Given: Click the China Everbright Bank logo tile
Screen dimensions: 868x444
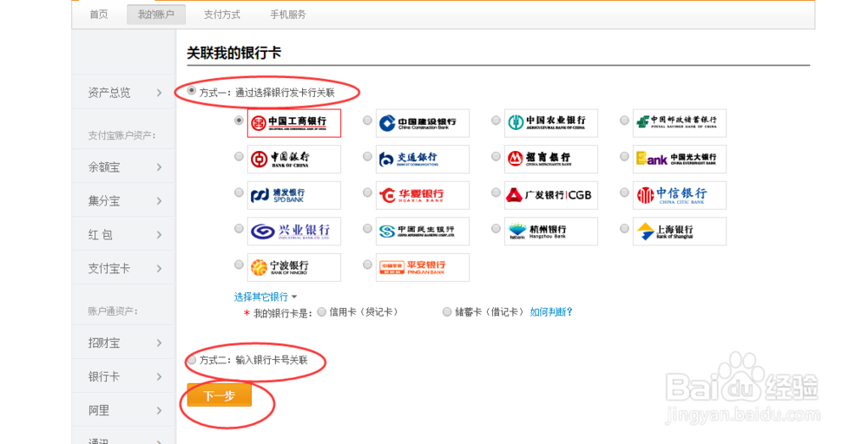Looking at the screenshot, I should click(x=680, y=160).
